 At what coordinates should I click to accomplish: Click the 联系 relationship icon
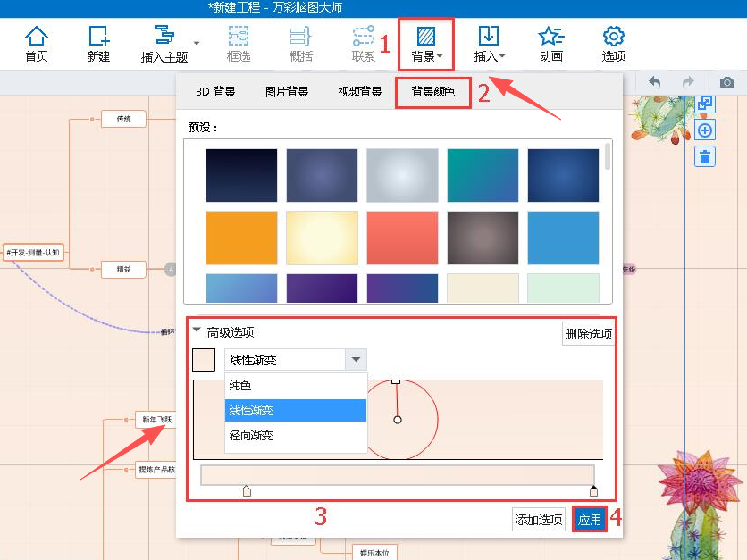pos(363,44)
